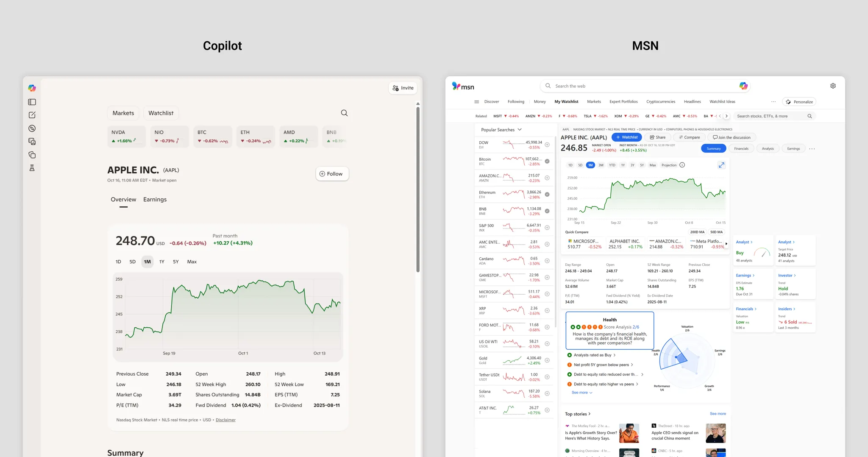Image resolution: width=868 pixels, height=457 pixels.
Task: Expand the AAPL chart to full screen
Action: click(721, 165)
